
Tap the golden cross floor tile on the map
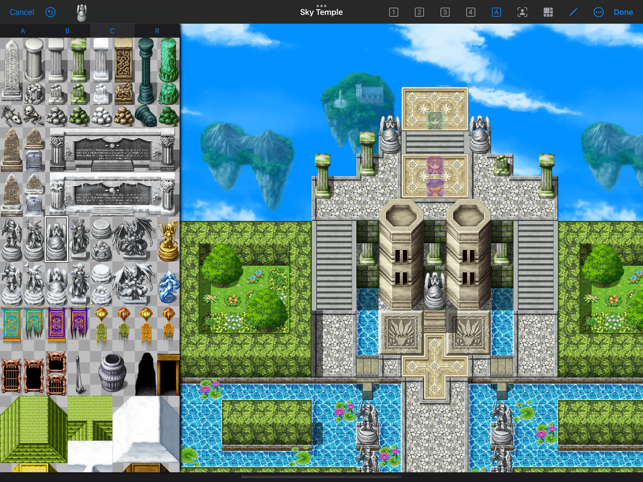tap(435, 366)
